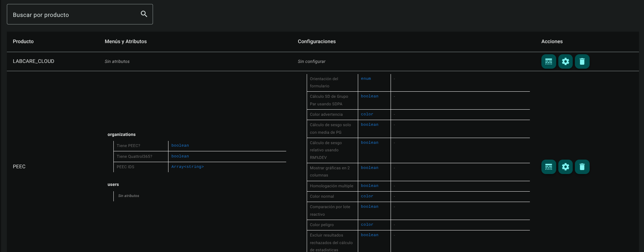Click color type of Color advertencia
This screenshot has height=252, width=644.
click(x=367, y=114)
